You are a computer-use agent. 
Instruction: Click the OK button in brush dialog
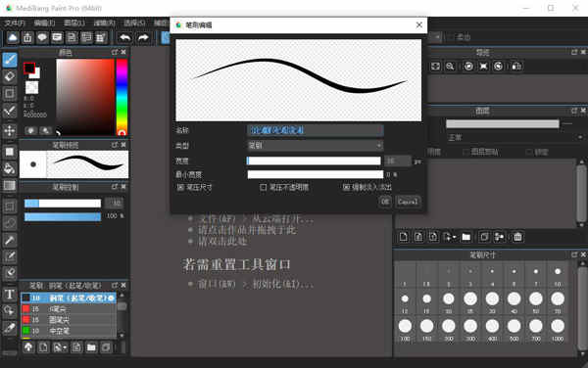coord(385,202)
